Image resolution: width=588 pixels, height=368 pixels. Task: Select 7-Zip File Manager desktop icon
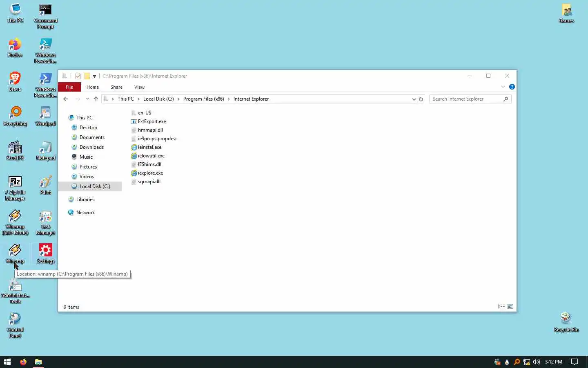click(x=15, y=188)
